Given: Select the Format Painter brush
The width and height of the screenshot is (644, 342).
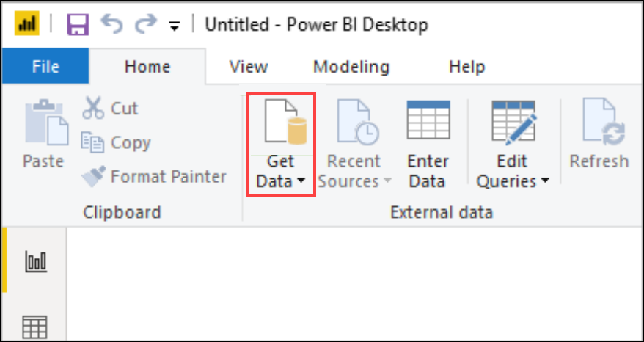Looking at the screenshot, I should tap(93, 176).
